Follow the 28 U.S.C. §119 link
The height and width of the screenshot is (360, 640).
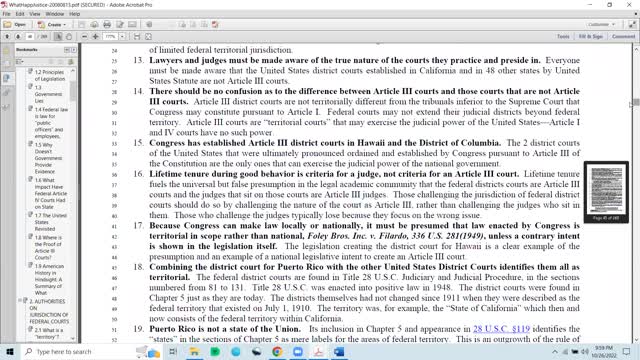pos(501,329)
